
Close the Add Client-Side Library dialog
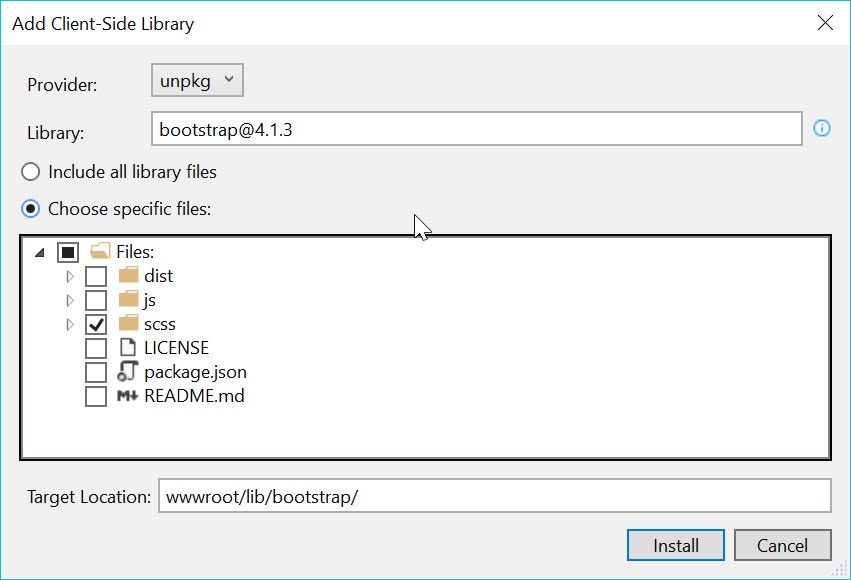(825, 23)
